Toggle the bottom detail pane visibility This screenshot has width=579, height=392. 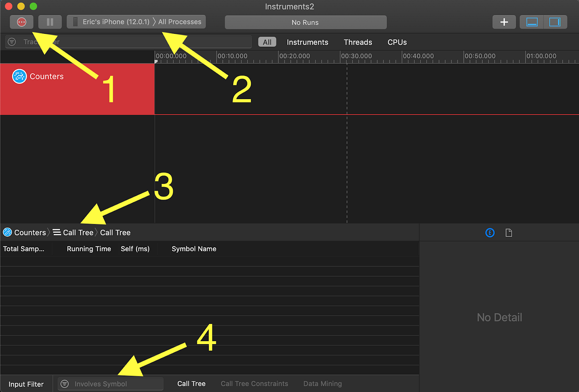click(532, 22)
